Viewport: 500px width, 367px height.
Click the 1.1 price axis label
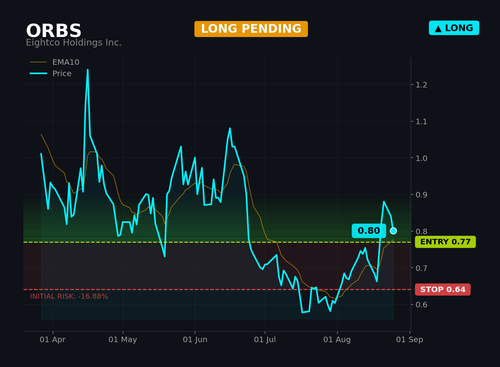point(421,122)
